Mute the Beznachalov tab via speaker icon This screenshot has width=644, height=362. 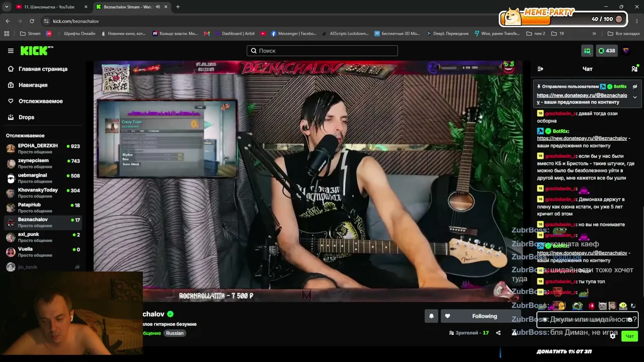point(158,7)
